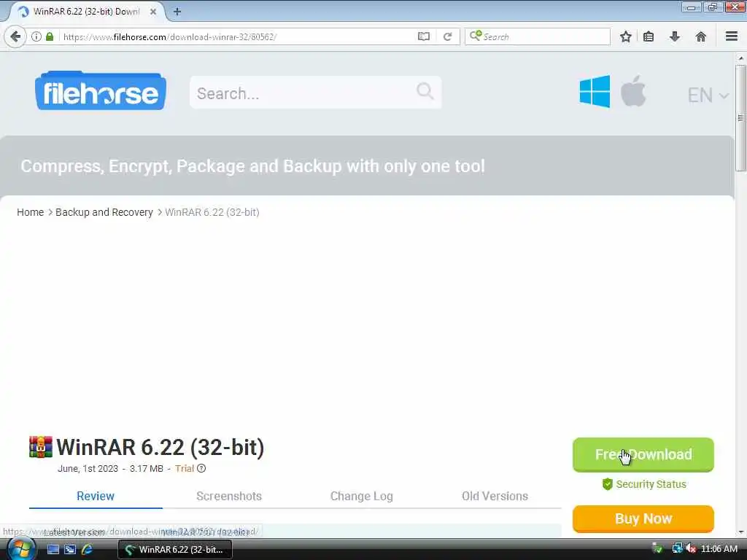Image resolution: width=747 pixels, height=560 pixels.
Task: Go back using the browser back arrow
Action: point(15,36)
